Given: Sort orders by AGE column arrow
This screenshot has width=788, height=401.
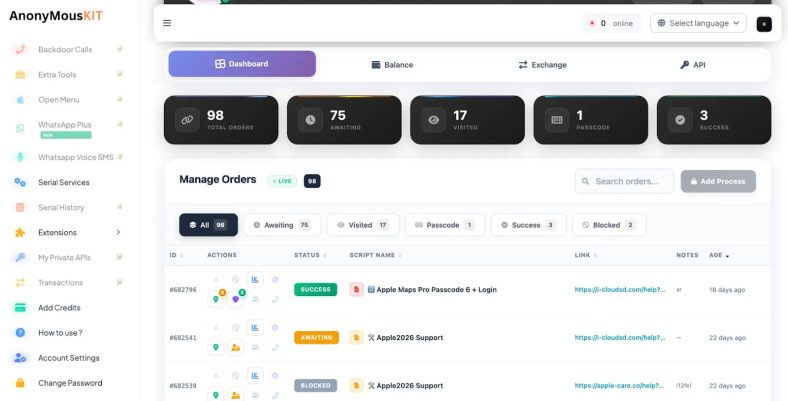Looking at the screenshot, I should tap(727, 256).
